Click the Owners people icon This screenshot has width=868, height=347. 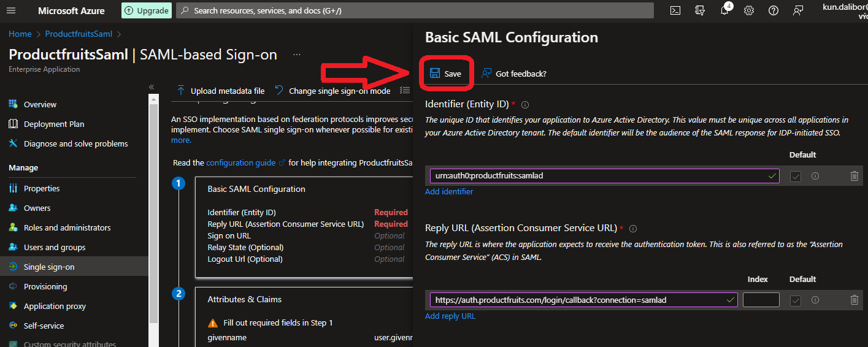coord(13,208)
